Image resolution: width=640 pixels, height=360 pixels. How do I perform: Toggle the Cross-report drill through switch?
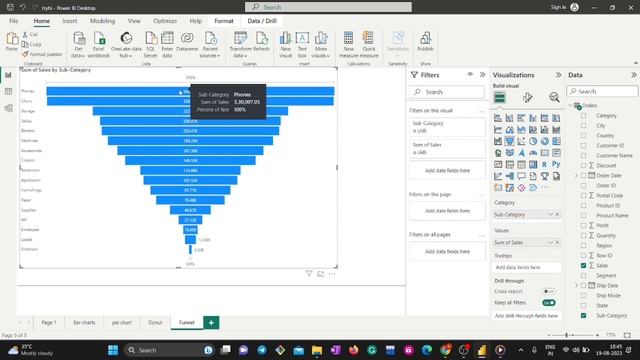point(549,291)
